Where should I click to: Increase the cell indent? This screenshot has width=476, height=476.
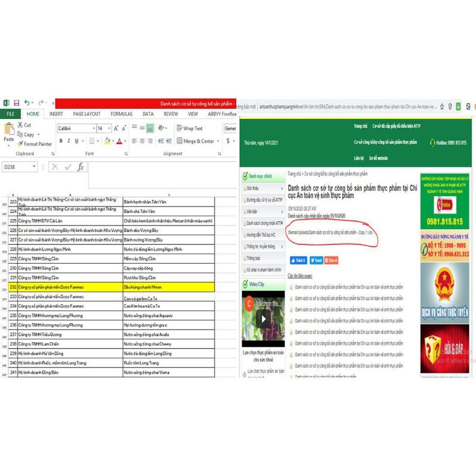coord(169,141)
